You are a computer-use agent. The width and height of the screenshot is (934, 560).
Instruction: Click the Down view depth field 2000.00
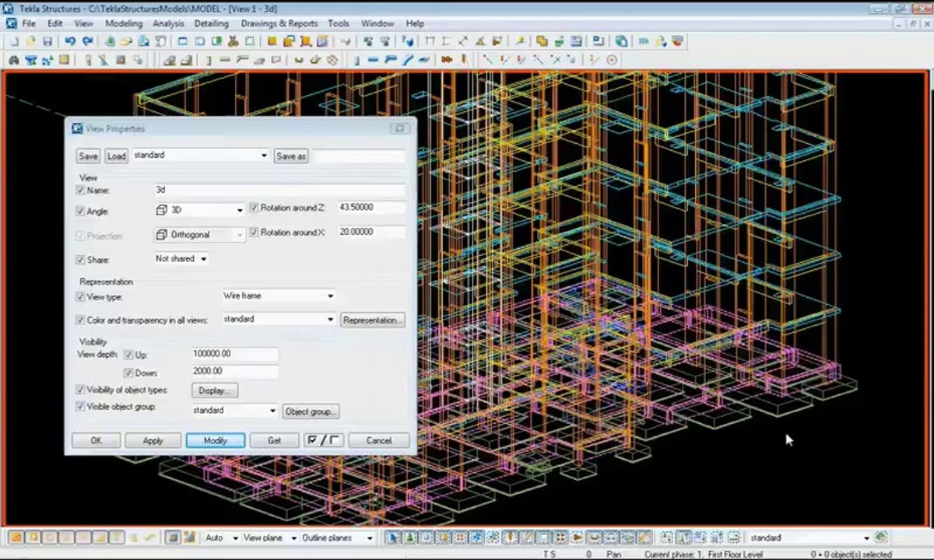234,372
